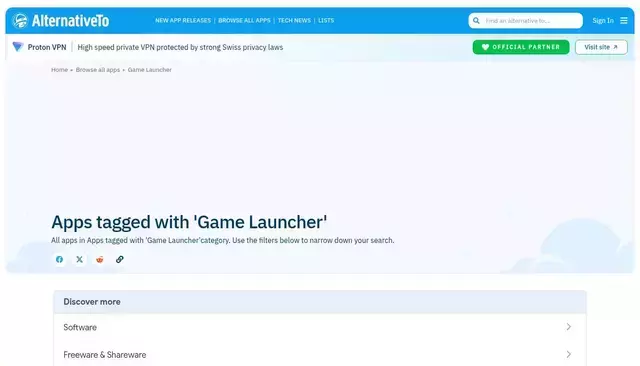Viewport: 640px width, 366px height.
Task: Open Browse All Apps menu item
Action: tap(244, 20)
